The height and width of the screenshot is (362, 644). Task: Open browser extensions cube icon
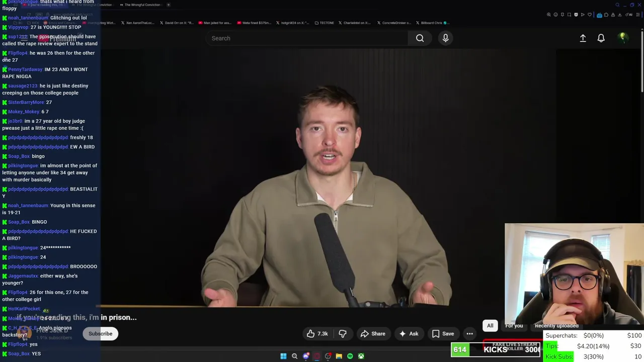click(606, 15)
